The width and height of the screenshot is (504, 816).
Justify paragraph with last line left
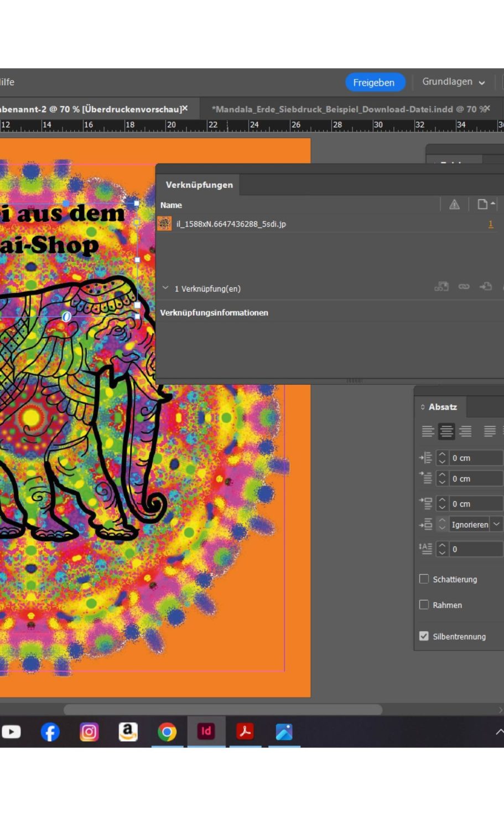tap(490, 431)
